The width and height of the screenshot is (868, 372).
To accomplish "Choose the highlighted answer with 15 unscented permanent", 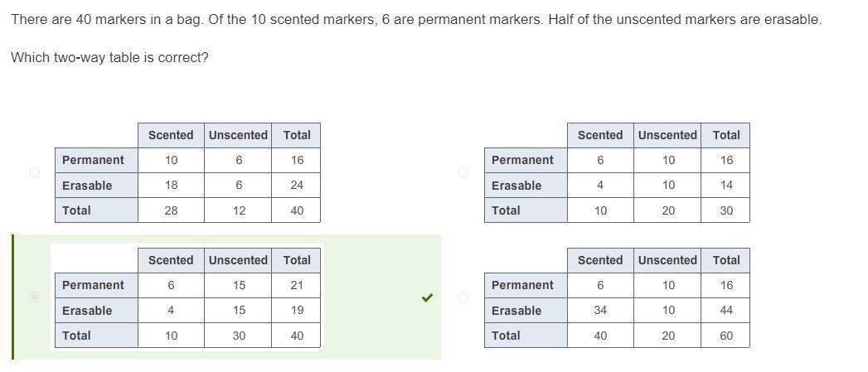I will point(34,297).
